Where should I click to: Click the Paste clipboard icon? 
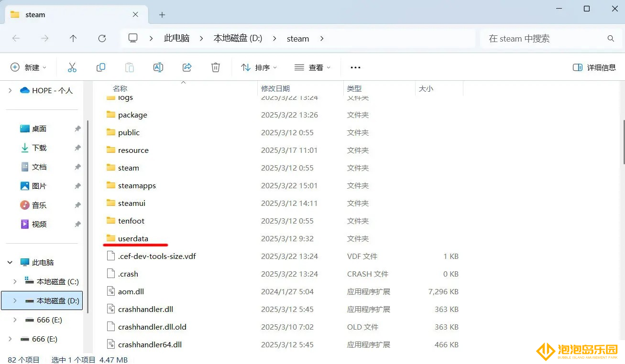point(130,67)
